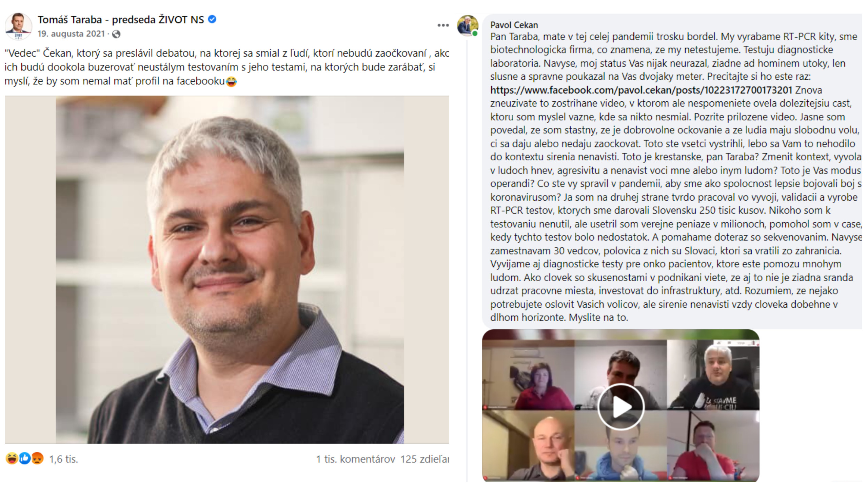Open the 125 shares count
The height and width of the screenshot is (488, 868).
click(x=425, y=459)
